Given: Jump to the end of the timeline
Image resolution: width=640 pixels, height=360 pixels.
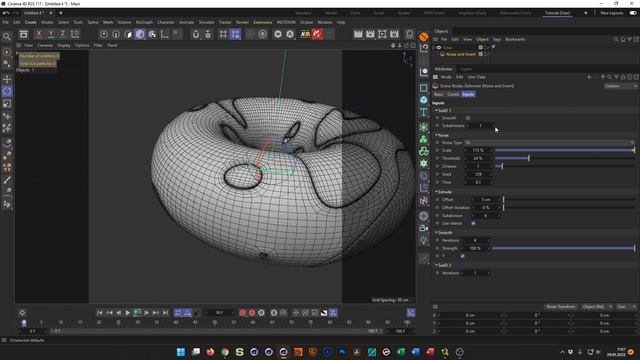Looking at the screenshot, I should pyautogui.click(x=165, y=313).
